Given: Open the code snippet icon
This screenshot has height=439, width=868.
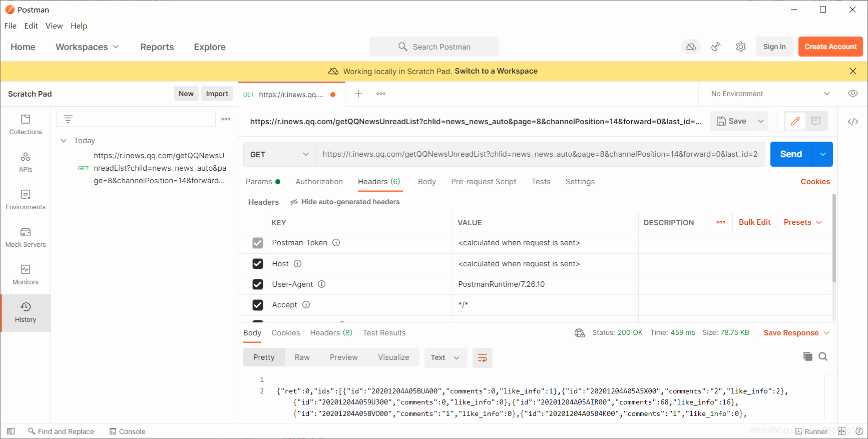Looking at the screenshot, I should 853,122.
